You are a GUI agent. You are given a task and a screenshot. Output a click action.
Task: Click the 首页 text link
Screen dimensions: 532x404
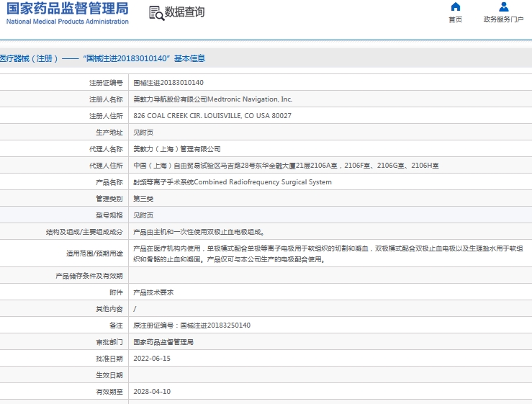tap(455, 19)
